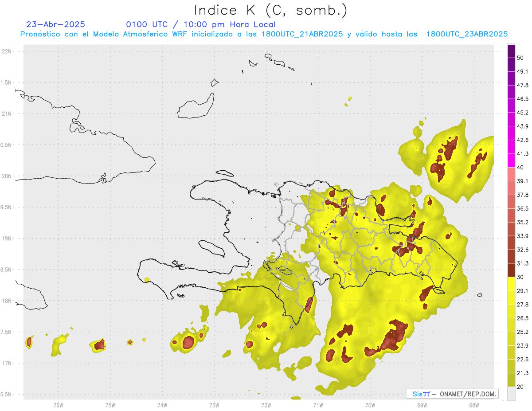Click the longitude label "76W"
The width and height of the screenshot is (532, 411).
click(x=58, y=405)
